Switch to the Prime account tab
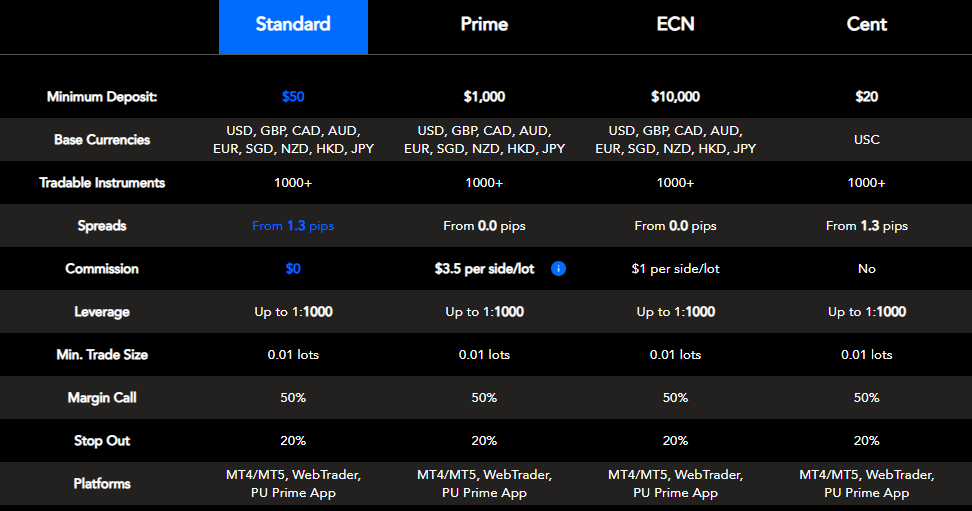This screenshot has height=511, width=972. (x=484, y=24)
